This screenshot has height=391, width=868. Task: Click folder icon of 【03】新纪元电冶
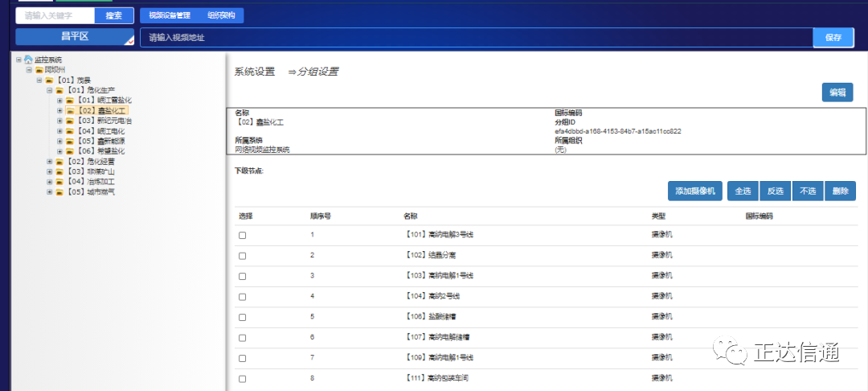69,121
